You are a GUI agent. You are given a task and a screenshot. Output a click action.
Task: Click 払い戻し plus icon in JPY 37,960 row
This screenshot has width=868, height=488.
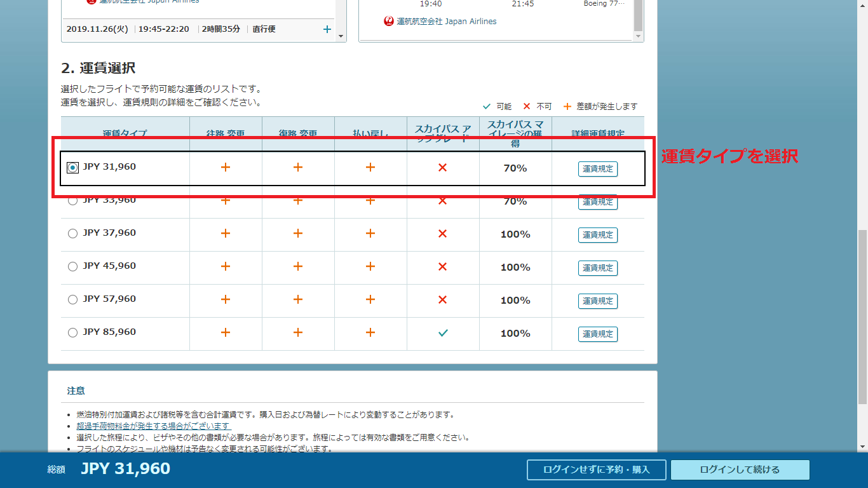coord(370,233)
